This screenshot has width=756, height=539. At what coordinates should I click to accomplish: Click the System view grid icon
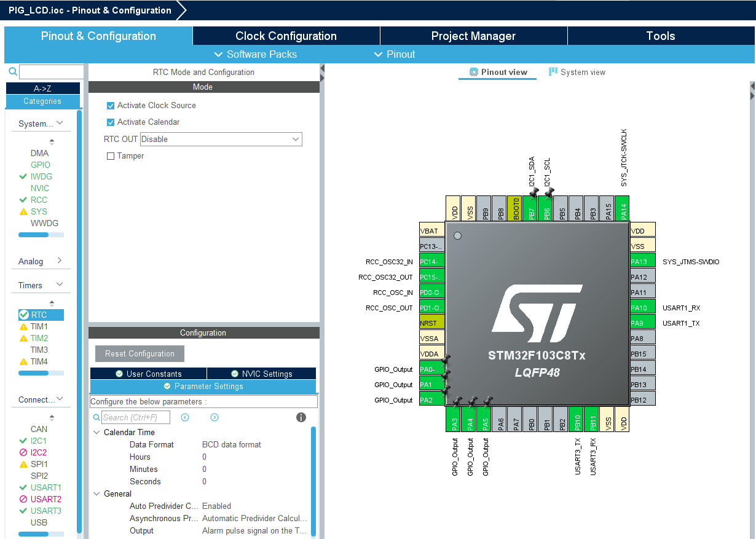tap(553, 72)
